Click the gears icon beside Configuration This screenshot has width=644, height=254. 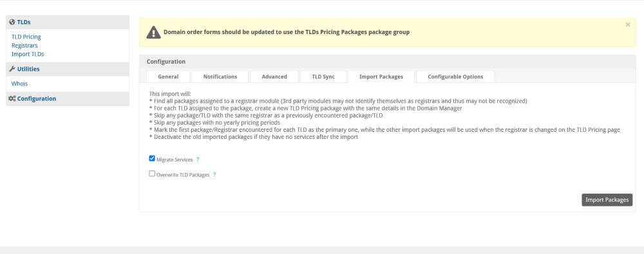coord(12,98)
